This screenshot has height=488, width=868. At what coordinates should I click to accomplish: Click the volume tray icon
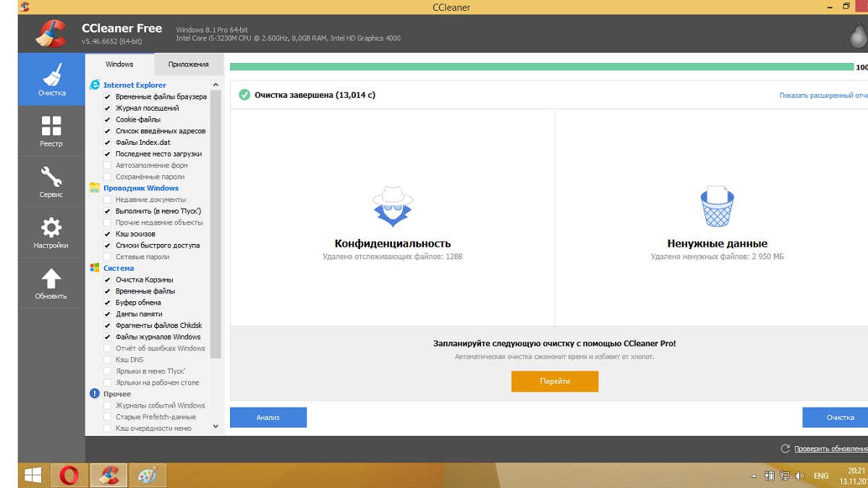[x=799, y=476]
